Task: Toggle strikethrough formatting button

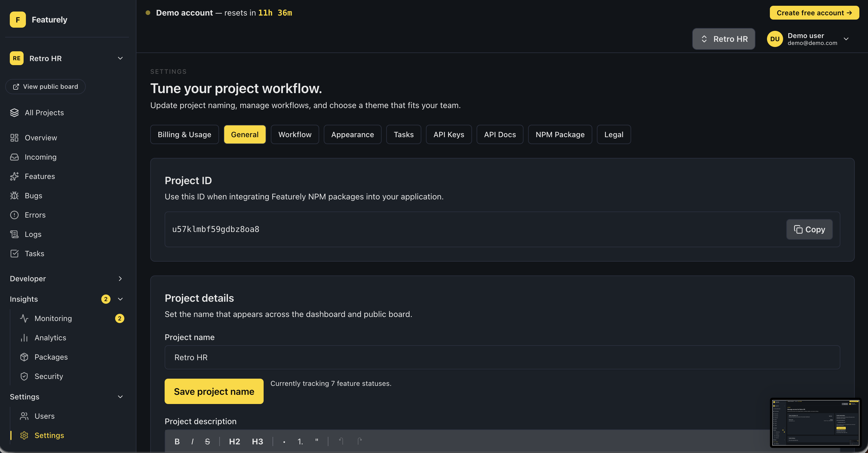Action: tap(207, 441)
